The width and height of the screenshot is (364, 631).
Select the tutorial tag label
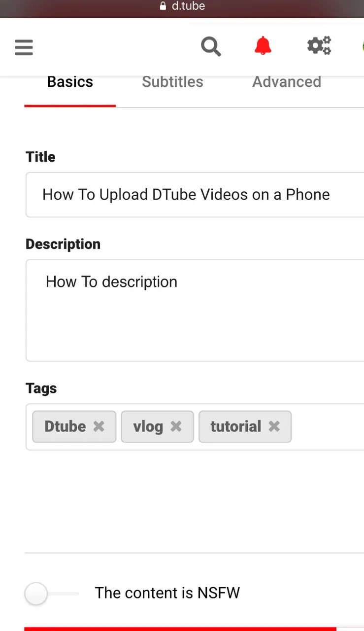235,426
